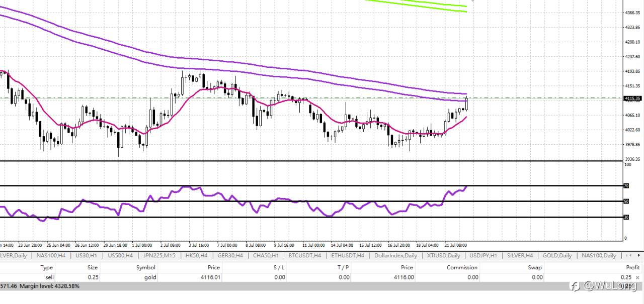The height and width of the screenshot is (304, 644).
Task: Click the '16 Jul 20:00' time axis label
Action: point(398,245)
